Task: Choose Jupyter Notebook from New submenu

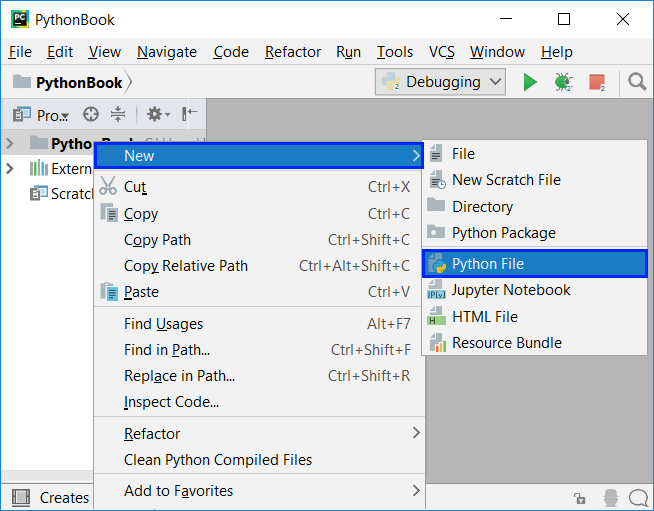Action: (510, 290)
